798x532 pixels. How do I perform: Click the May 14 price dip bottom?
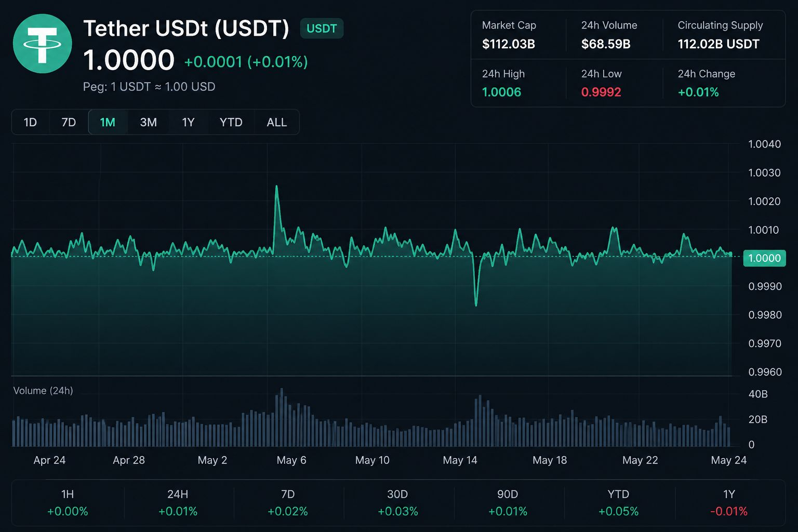tap(476, 304)
